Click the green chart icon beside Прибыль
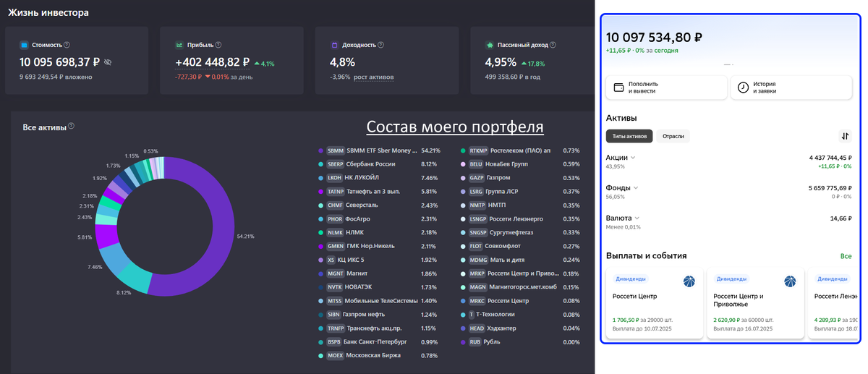 pos(179,45)
